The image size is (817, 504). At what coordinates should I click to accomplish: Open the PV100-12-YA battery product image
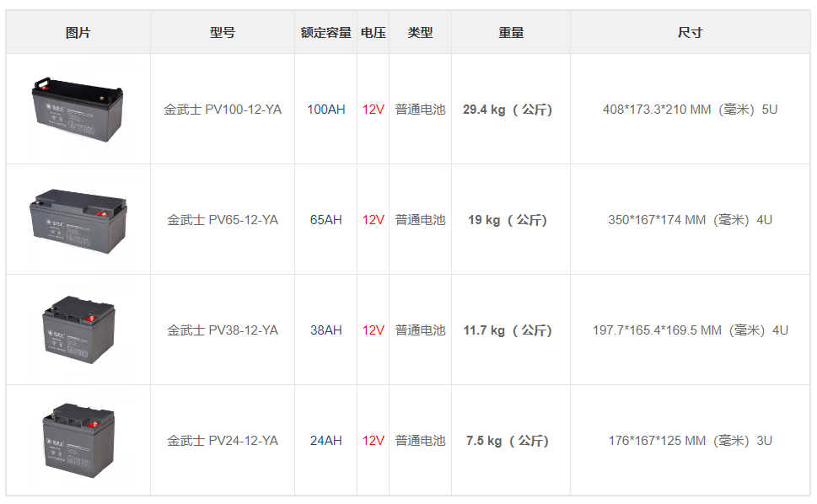[78, 110]
